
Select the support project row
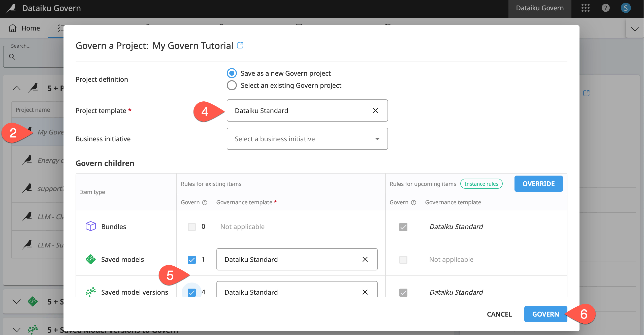tap(38, 188)
